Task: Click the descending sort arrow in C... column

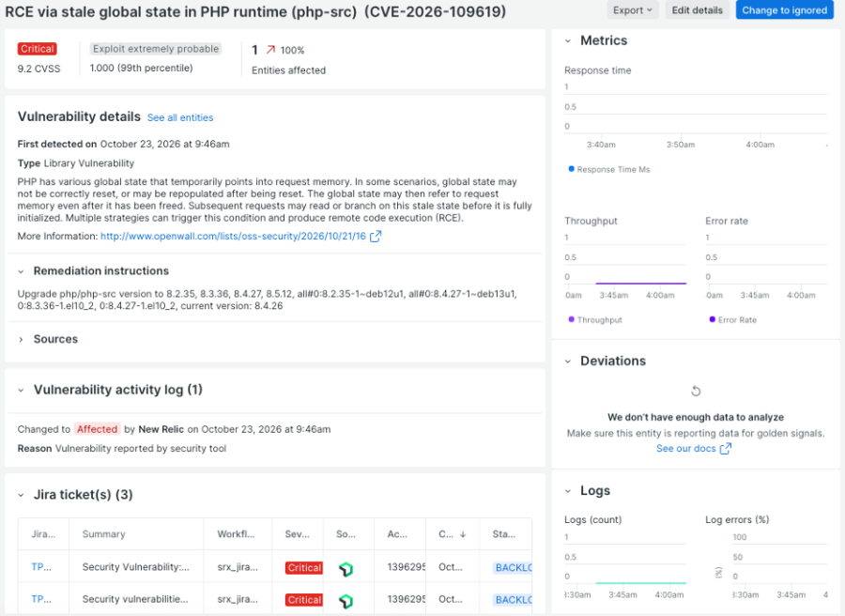Action: [463, 534]
